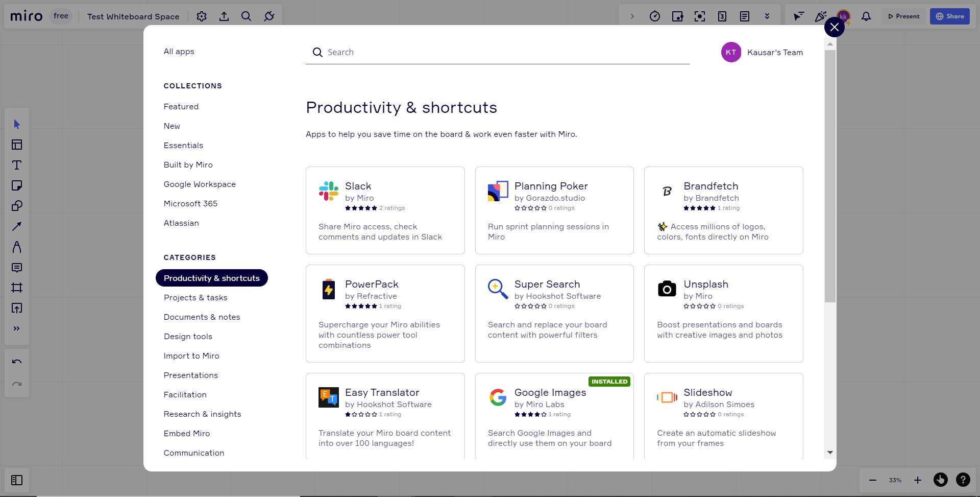Open Atlassian collection

click(181, 223)
